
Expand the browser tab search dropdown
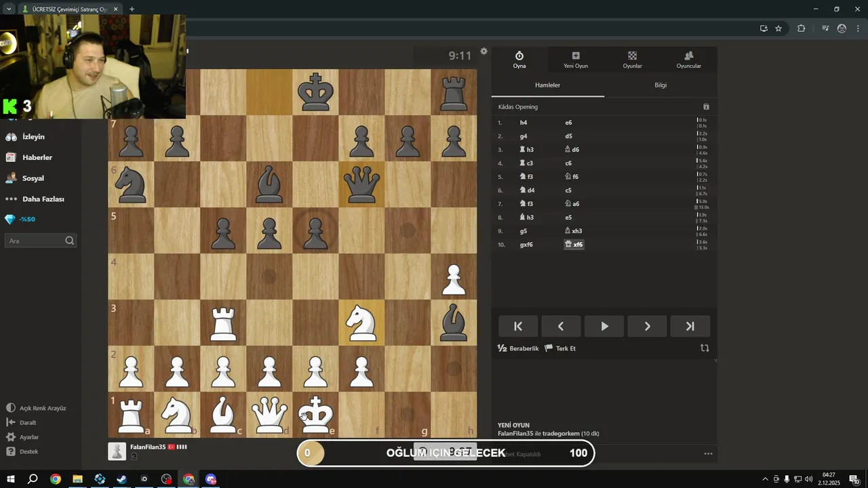click(9, 9)
